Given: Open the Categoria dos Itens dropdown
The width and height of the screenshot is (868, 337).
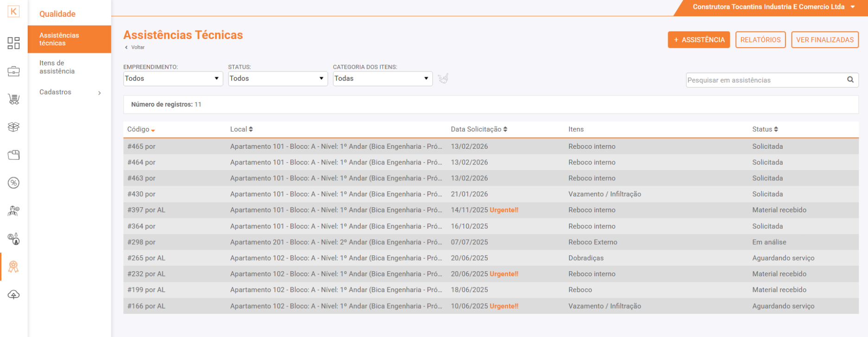Looking at the screenshot, I should coord(382,78).
